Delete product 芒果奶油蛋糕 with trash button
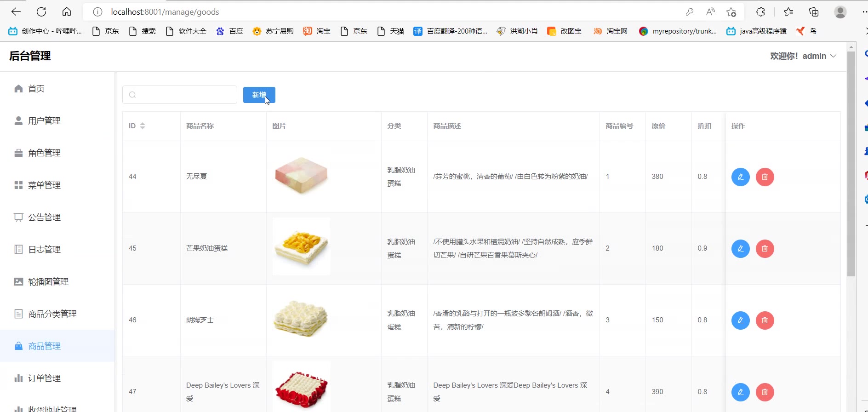868x412 pixels. [765, 249]
